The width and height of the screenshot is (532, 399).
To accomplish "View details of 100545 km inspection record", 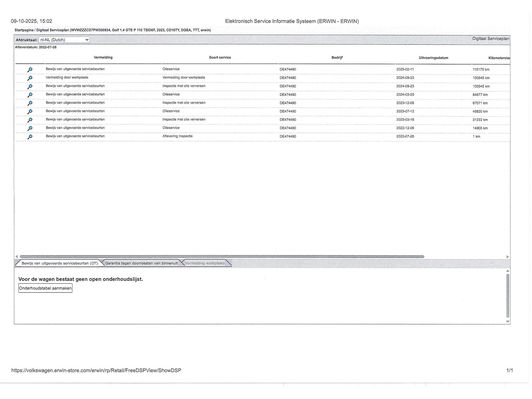I will [x=30, y=86].
